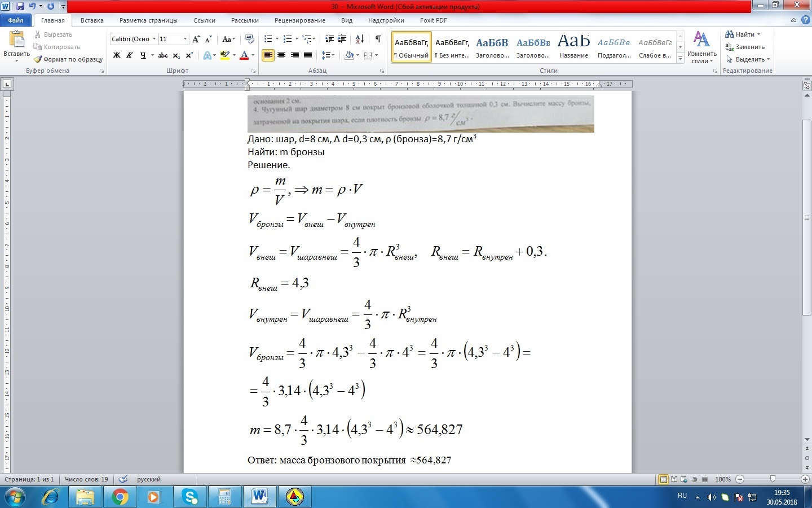Select center alignment

281,55
